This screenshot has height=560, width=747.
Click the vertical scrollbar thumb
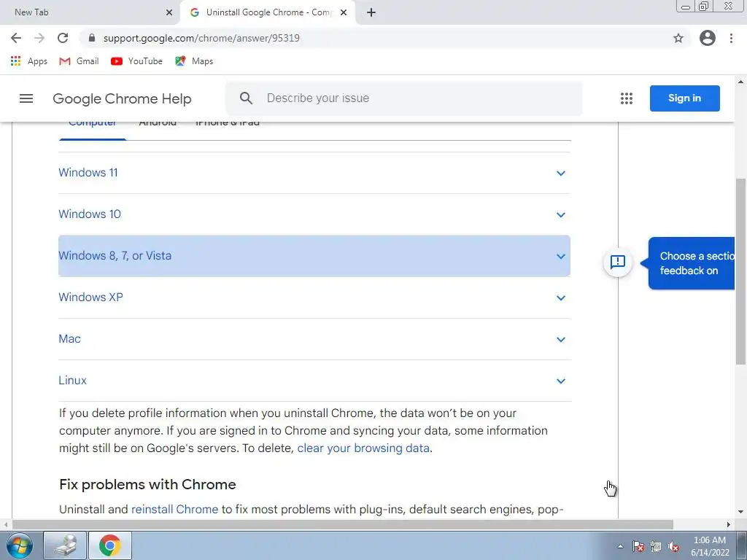pos(740,271)
